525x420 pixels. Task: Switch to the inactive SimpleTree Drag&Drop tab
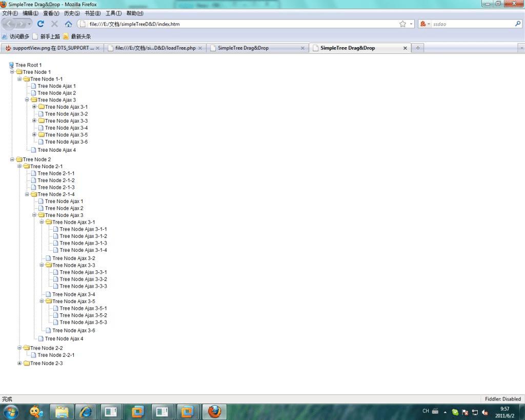pyautogui.click(x=257, y=48)
